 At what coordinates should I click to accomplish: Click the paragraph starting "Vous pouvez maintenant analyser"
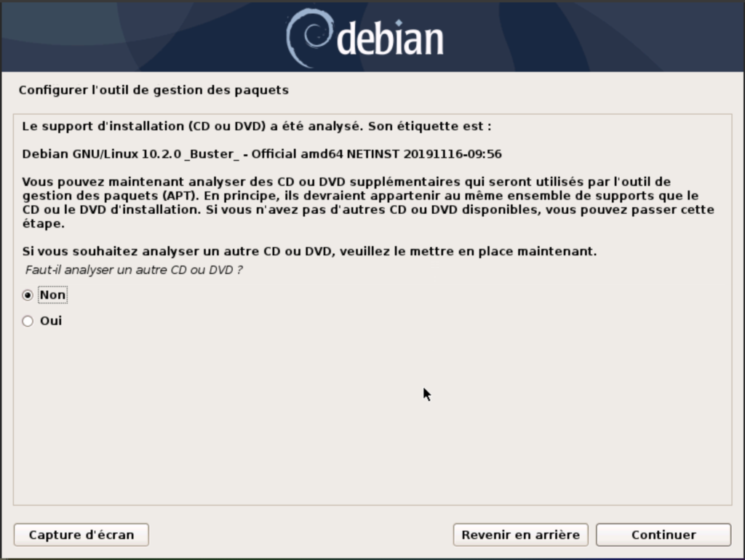[x=368, y=202]
